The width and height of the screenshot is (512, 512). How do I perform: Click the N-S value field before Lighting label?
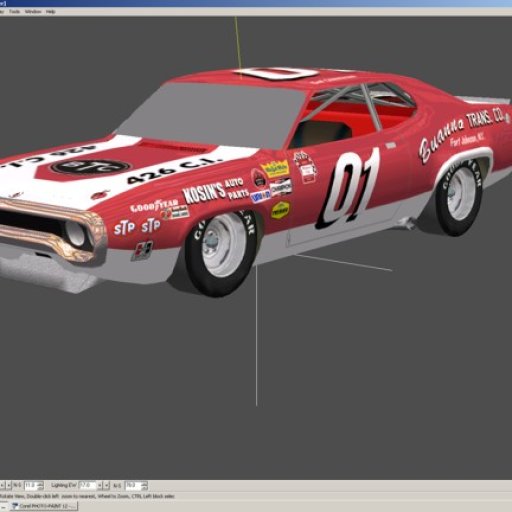[30, 485]
